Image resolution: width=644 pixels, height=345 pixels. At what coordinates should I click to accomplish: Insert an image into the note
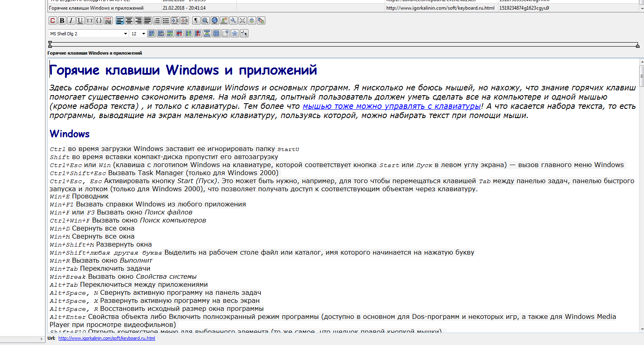click(x=224, y=20)
